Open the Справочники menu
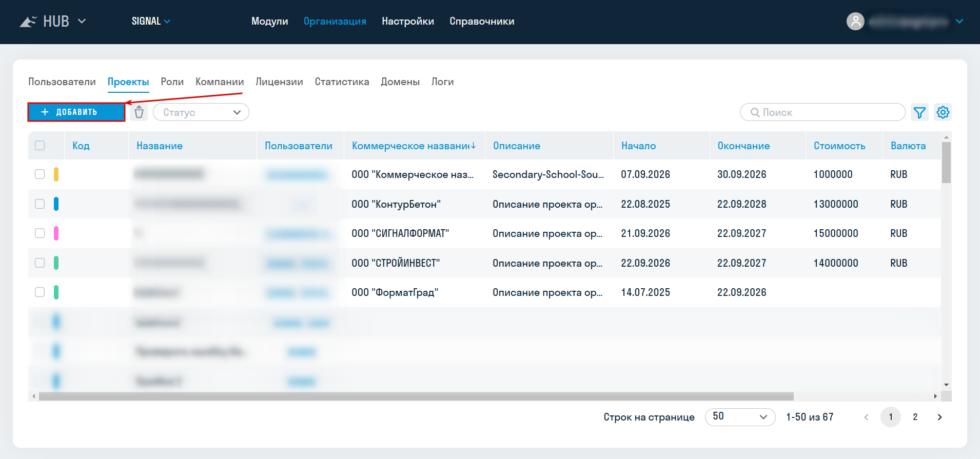This screenshot has height=459, width=980. pos(482,22)
